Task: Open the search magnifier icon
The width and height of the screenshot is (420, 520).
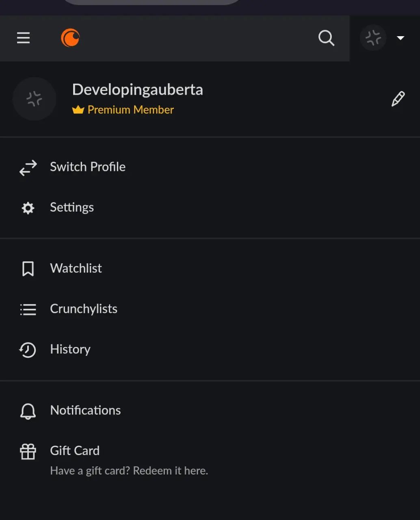Action: pyautogui.click(x=326, y=38)
